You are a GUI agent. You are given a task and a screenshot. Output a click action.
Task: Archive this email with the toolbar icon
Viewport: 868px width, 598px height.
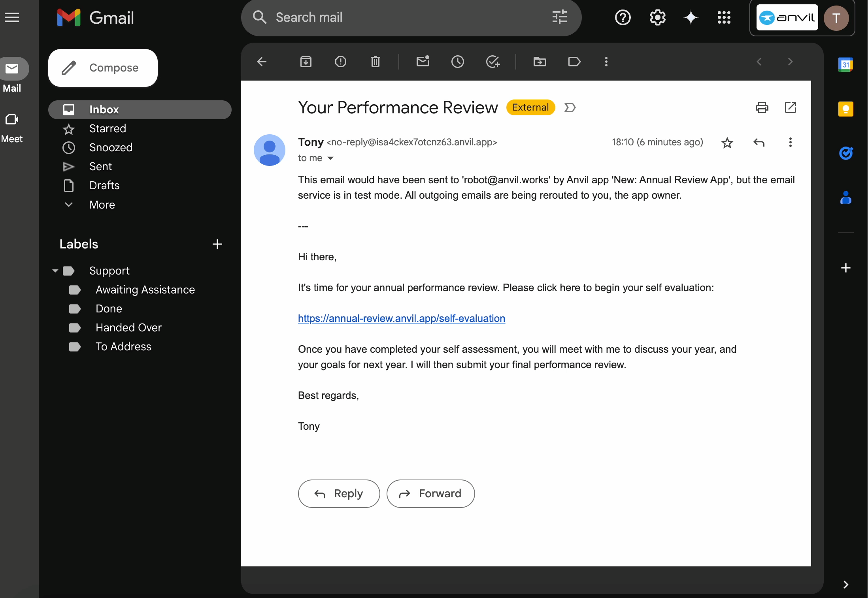(306, 62)
